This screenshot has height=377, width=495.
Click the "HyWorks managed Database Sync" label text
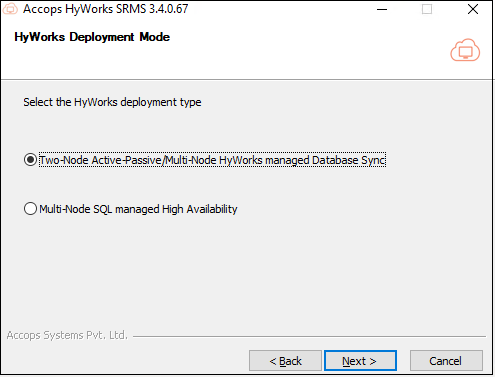(x=302, y=160)
